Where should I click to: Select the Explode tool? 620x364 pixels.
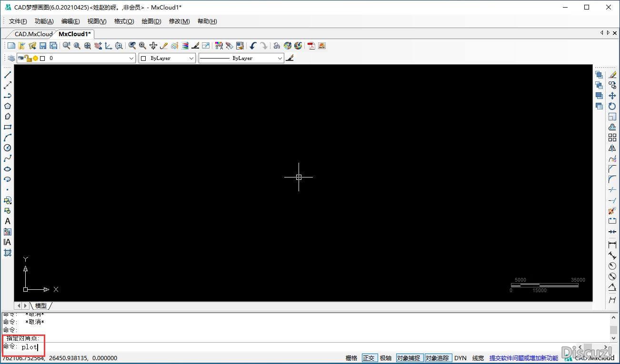pos(612,211)
